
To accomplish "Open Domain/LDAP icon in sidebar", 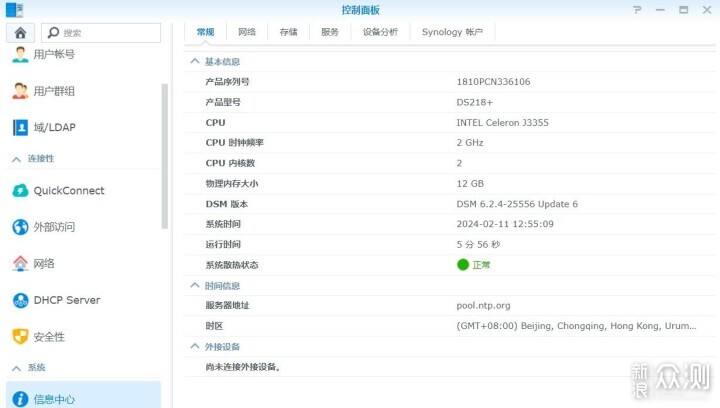I will (x=20, y=127).
